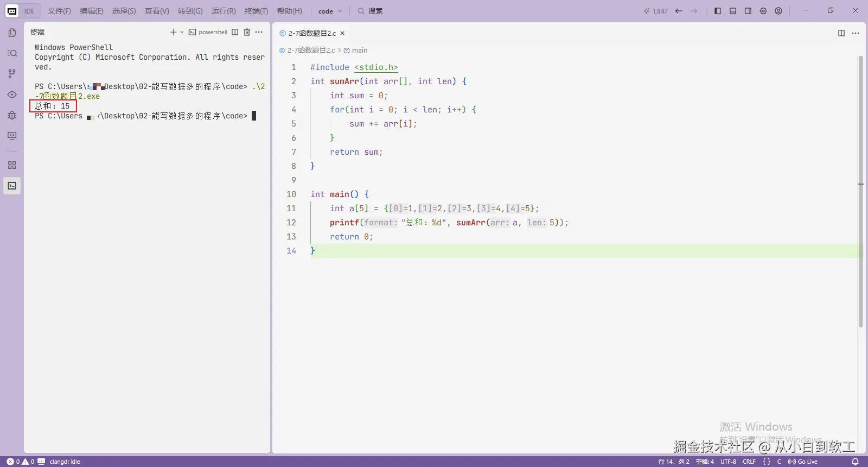Click the clangd: idle status
Viewport: 868px width, 467px height.
(65, 462)
